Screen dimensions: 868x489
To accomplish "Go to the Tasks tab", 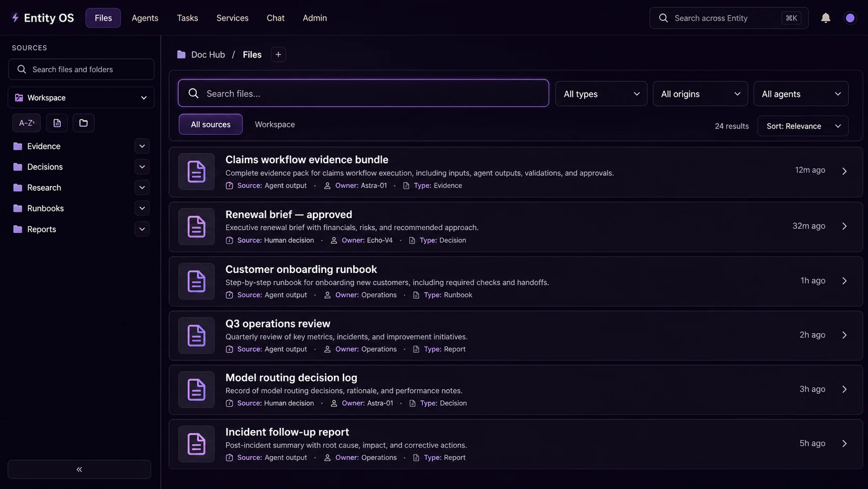I will [x=187, y=18].
